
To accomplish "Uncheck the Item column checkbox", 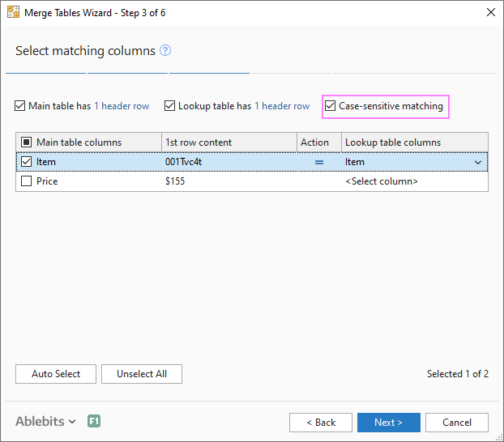I will [x=26, y=162].
